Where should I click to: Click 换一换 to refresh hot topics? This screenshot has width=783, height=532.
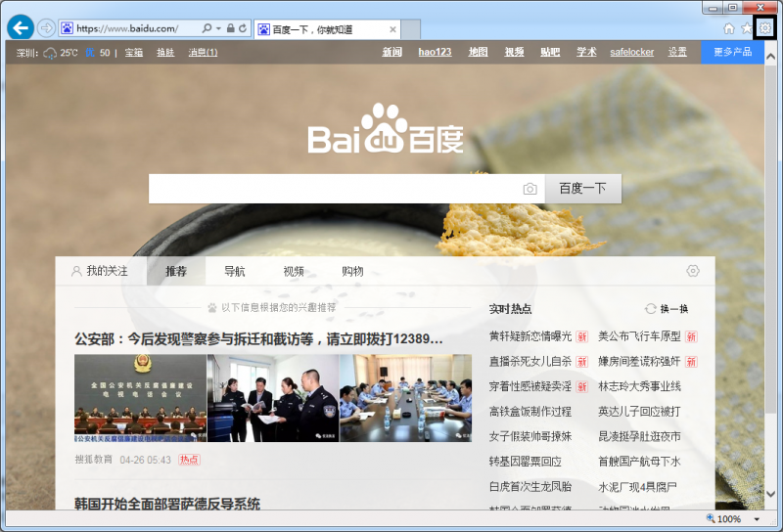(x=667, y=309)
